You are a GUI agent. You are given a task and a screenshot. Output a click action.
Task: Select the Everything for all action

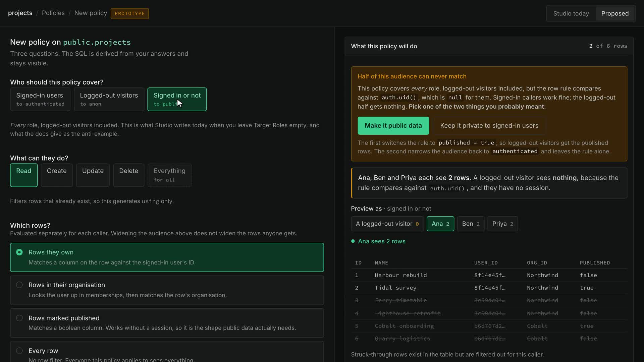click(x=170, y=175)
